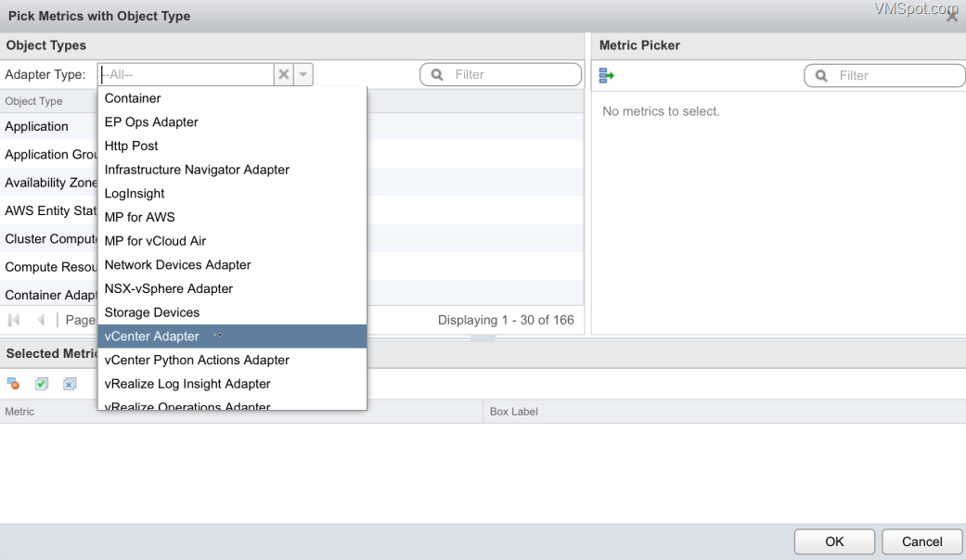Go to first page of object types
966x560 pixels.
(14, 320)
